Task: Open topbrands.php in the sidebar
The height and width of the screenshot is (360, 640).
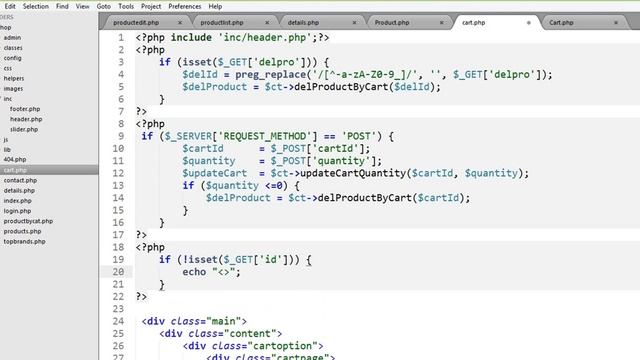Action: [24, 242]
